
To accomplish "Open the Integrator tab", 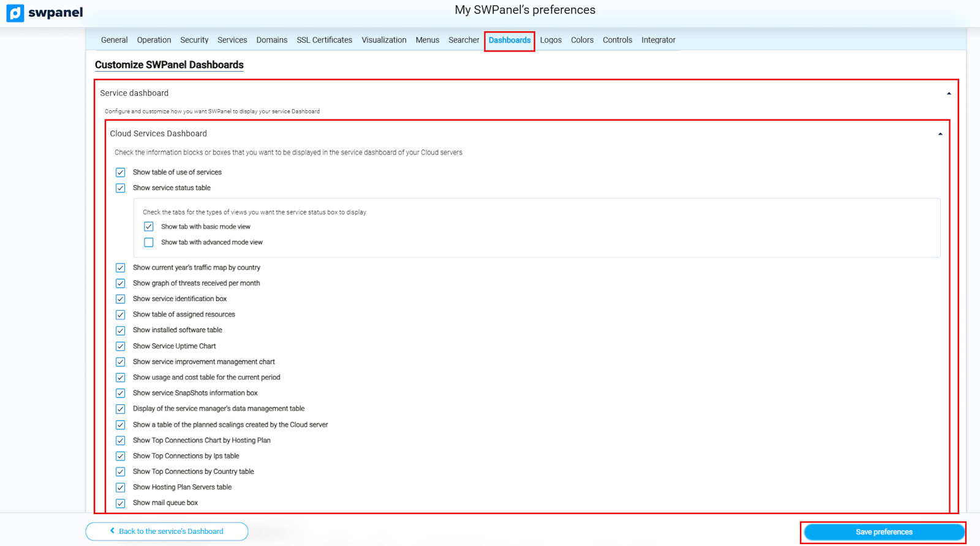I will [x=658, y=40].
